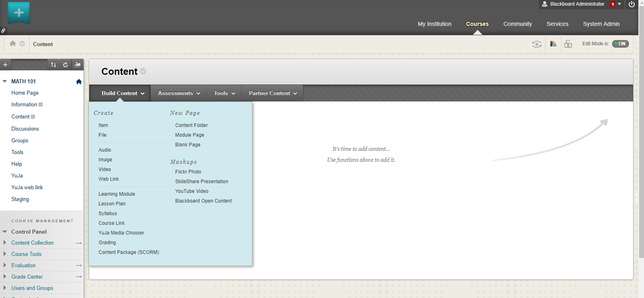Click the arrow icon beside Content Collection
The height and width of the screenshot is (298, 644).
[x=79, y=243]
